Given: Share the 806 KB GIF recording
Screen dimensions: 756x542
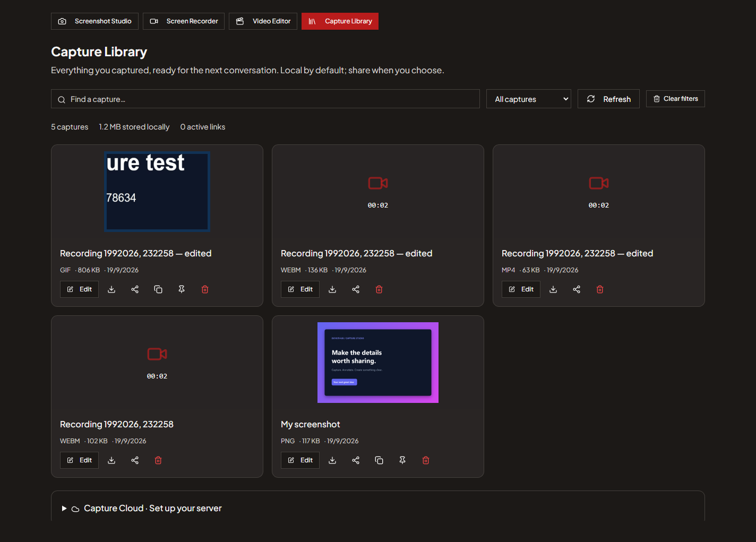Looking at the screenshot, I should [135, 289].
